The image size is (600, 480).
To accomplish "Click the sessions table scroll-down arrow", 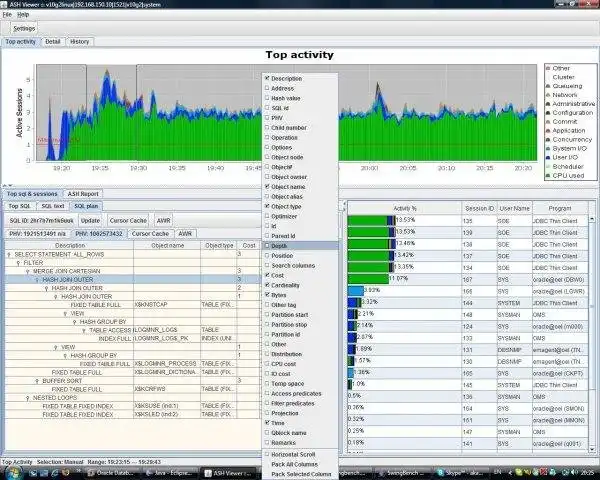I will [592, 449].
